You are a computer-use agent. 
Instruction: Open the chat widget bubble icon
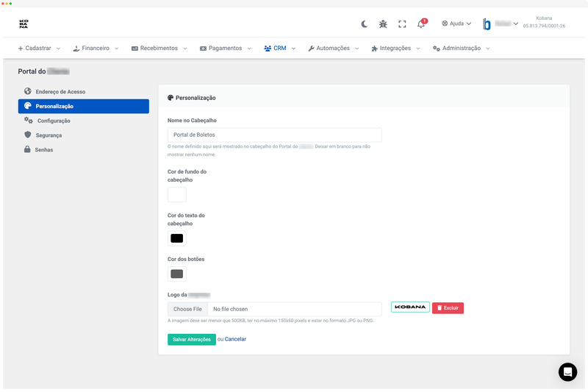tap(567, 371)
